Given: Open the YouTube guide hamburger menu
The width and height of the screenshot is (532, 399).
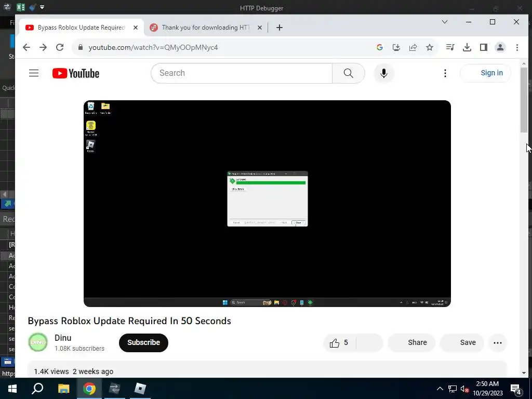Looking at the screenshot, I should pyautogui.click(x=34, y=73).
